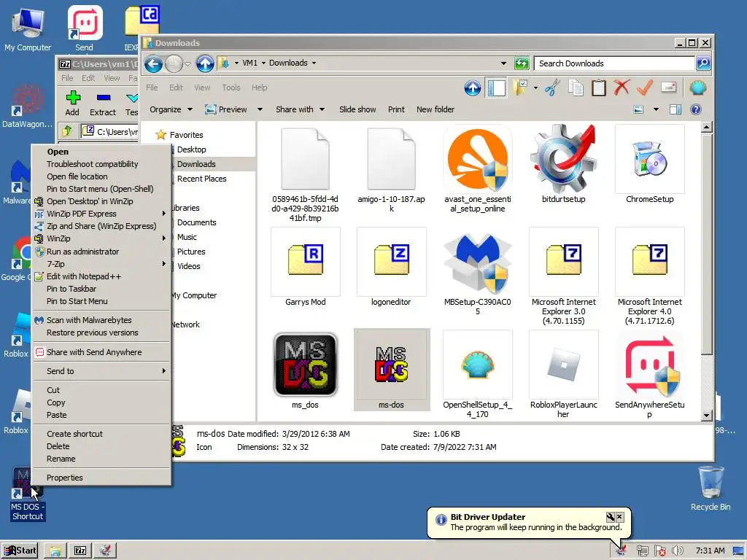Expand the Send to submenu
The image size is (747, 560).
(101, 371)
